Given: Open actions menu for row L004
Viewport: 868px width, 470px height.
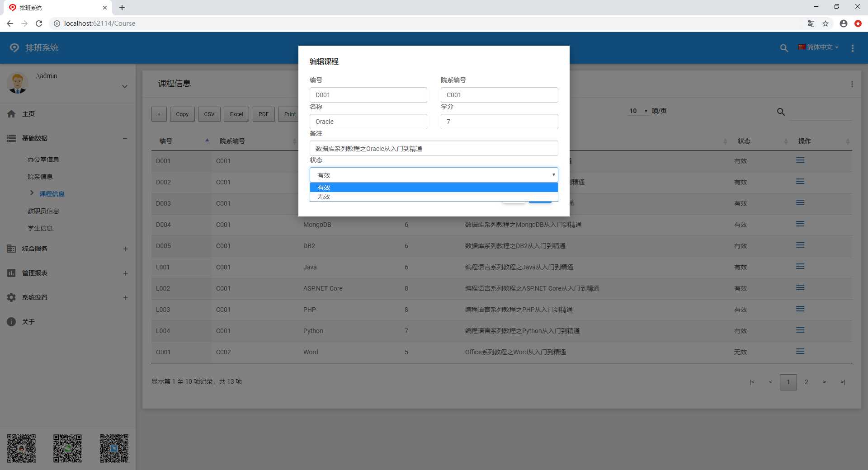Looking at the screenshot, I should click(x=800, y=330).
